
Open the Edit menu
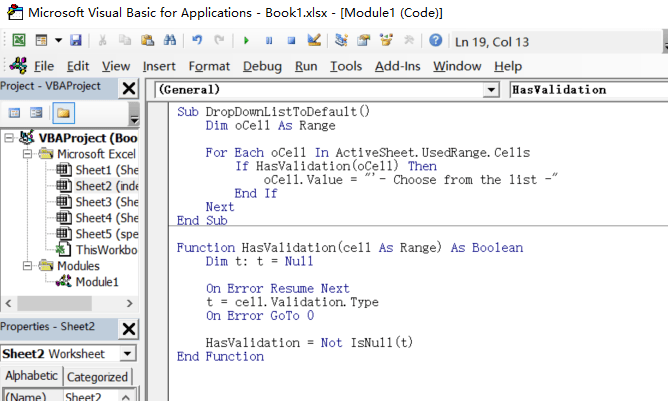click(78, 66)
